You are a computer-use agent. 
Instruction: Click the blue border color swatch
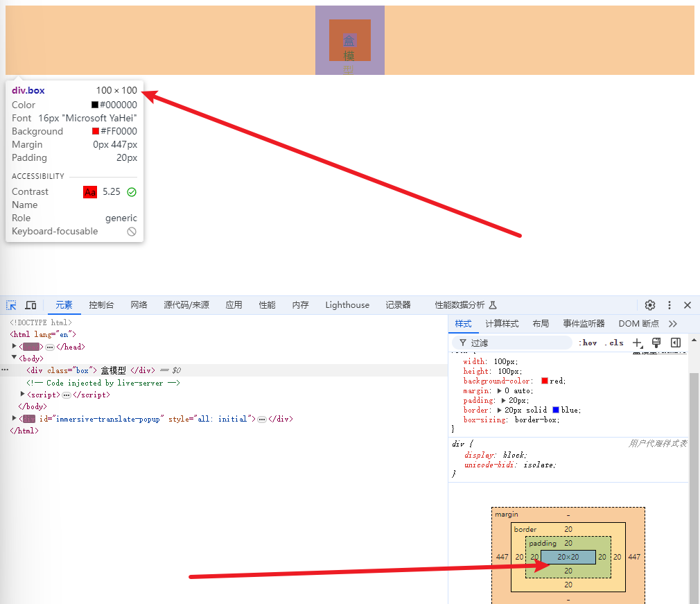pos(556,410)
